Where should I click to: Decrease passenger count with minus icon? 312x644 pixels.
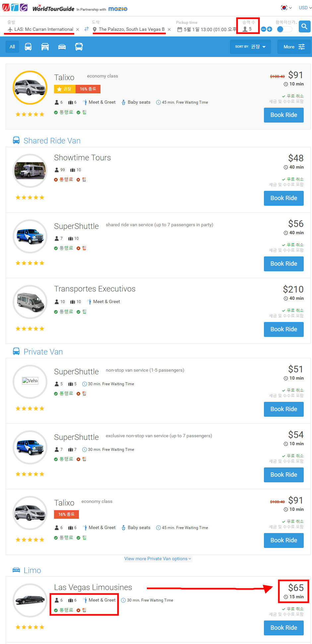[x=264, y=29]
